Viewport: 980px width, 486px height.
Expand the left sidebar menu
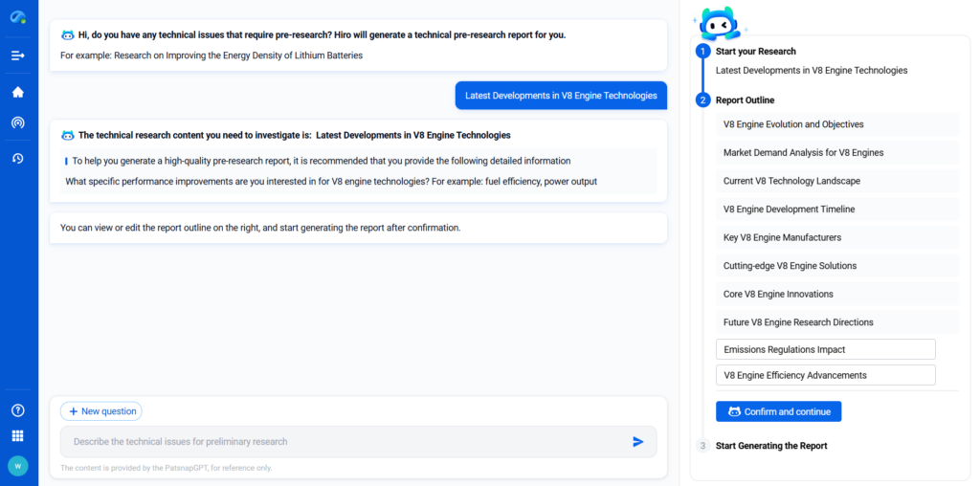click(18, 55)
